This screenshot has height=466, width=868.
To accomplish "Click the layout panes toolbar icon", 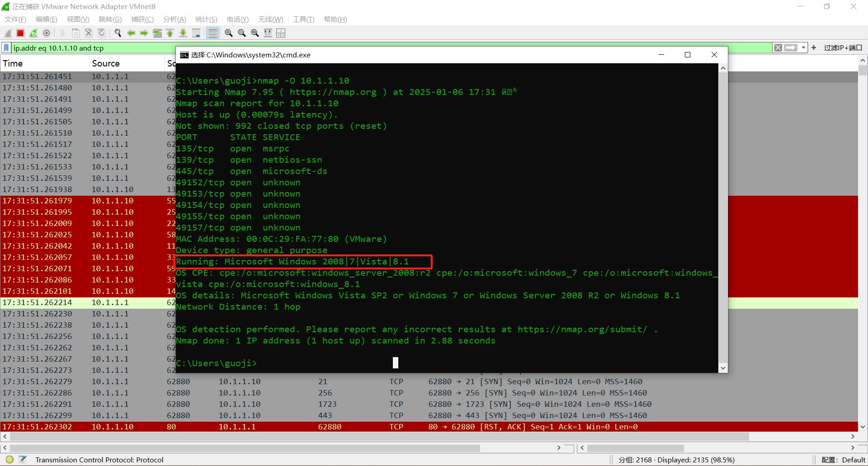I will [x=281, y=33].
